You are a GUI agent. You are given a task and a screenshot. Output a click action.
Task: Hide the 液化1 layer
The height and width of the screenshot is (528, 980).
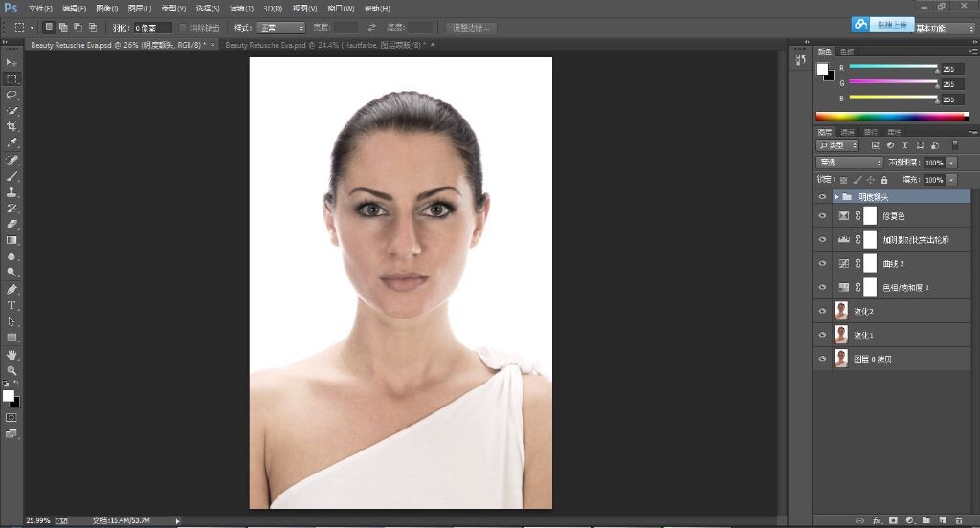tap(822, 335)
